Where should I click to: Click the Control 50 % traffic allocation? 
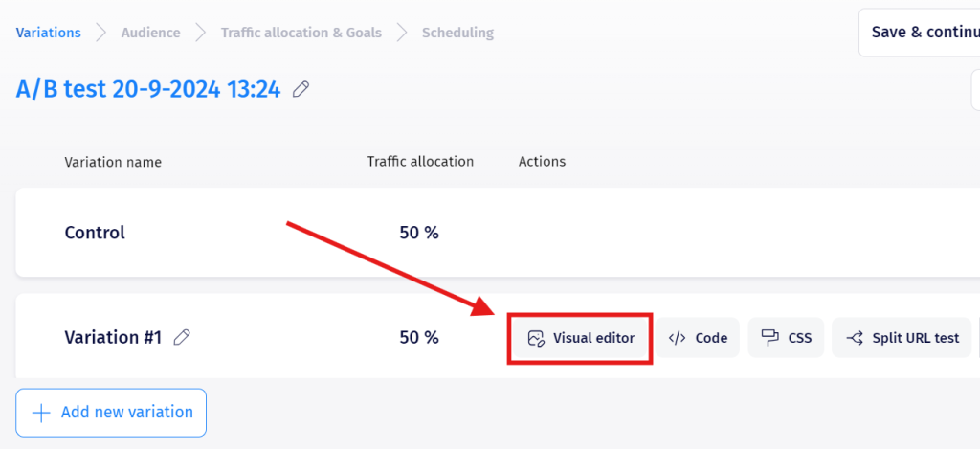click(419, 233)
